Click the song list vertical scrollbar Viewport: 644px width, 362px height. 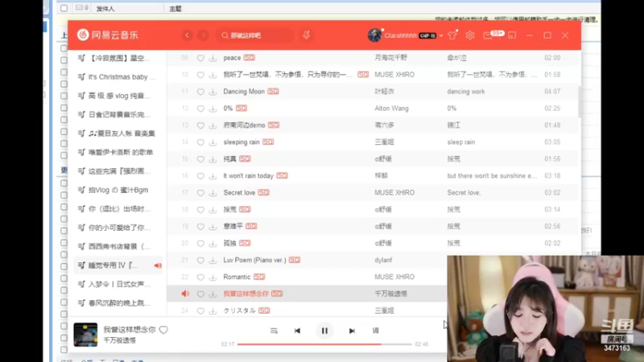pyautogui.click(x=580, y=102)
